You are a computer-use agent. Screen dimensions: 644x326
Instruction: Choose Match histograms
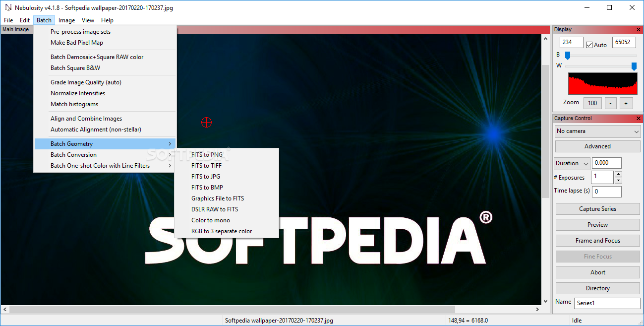point(105,104)
